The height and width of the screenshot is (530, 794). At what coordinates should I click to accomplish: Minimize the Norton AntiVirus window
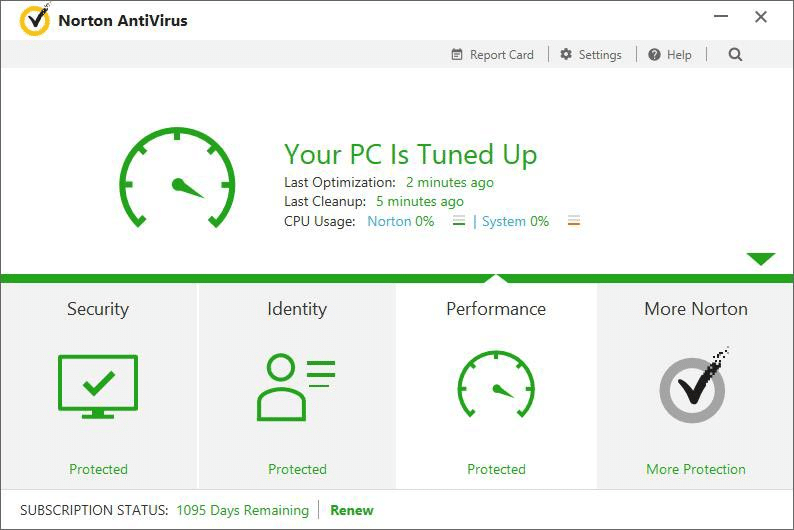tap(721, 17)
